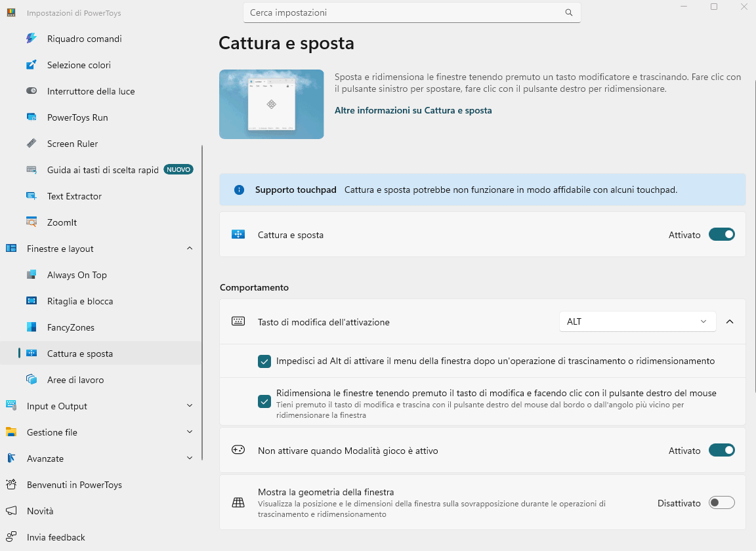Uncheck Impedisci ad Alt di attivare il menu
Viewport: 756px width, 551px height.
pyautogui.click(x=264, y=361)
